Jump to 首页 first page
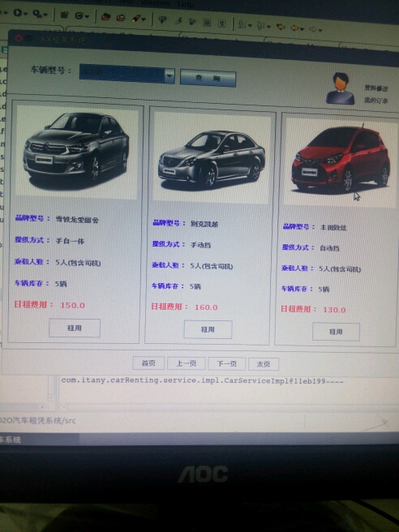Viewport: 399px width, 532px height. pos(148,363)
